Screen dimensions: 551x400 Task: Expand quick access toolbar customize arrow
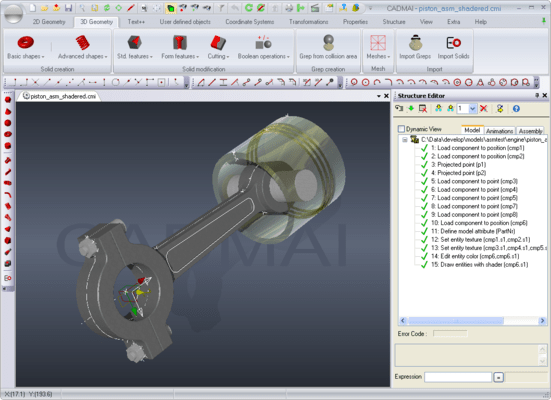click(370, 8)
